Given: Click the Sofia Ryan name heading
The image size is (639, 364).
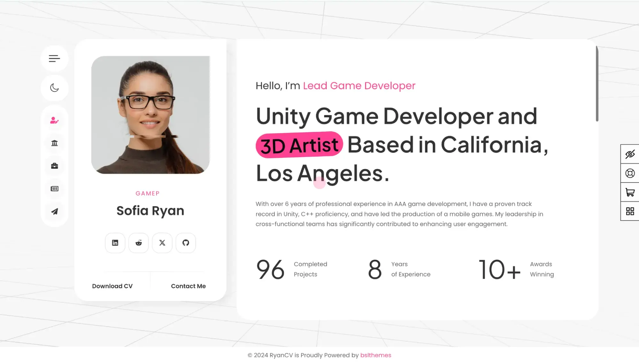Looking at the screenshot, I should pos(150,211).
